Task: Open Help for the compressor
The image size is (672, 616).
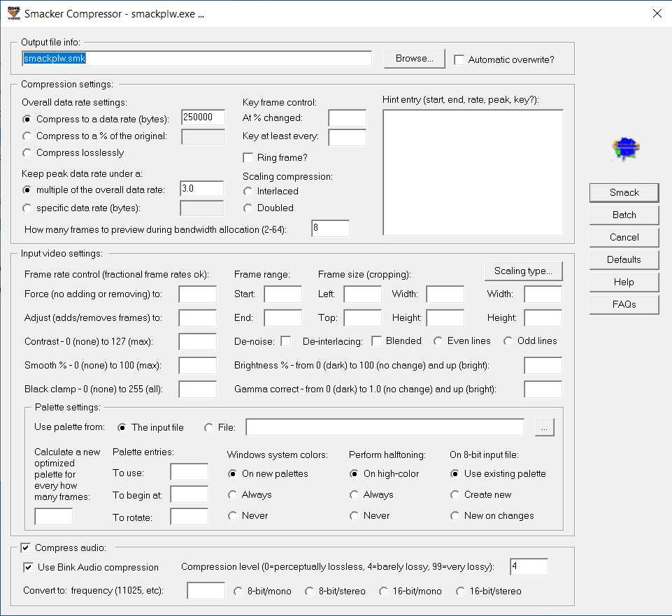Action: click(x=624, y=282)
